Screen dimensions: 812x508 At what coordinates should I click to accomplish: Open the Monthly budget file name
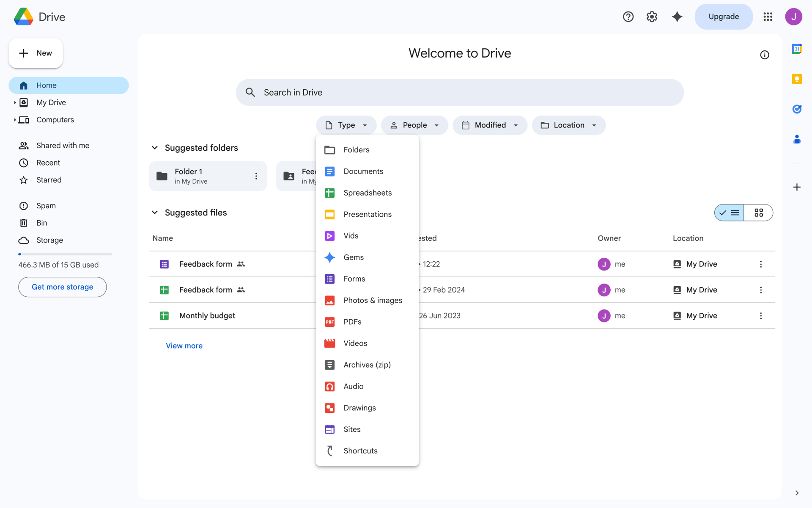(x=207, y=316)
